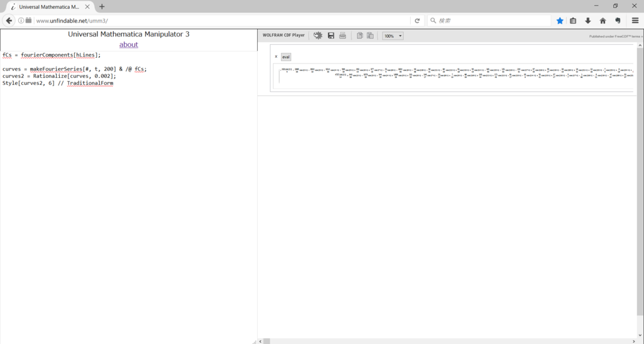Click inside the Mathematica code text area
644x344 pixels.
tap(128, 197)
